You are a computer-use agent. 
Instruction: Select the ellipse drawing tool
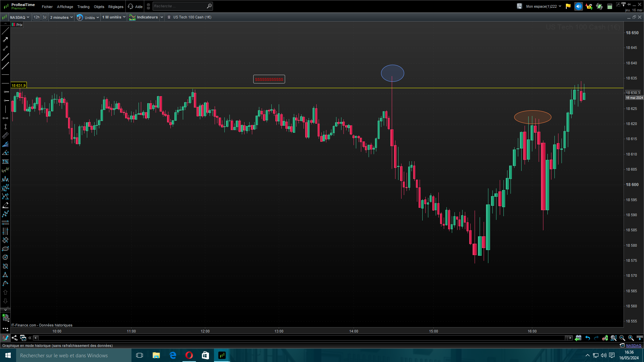click(x=5, y=249)
